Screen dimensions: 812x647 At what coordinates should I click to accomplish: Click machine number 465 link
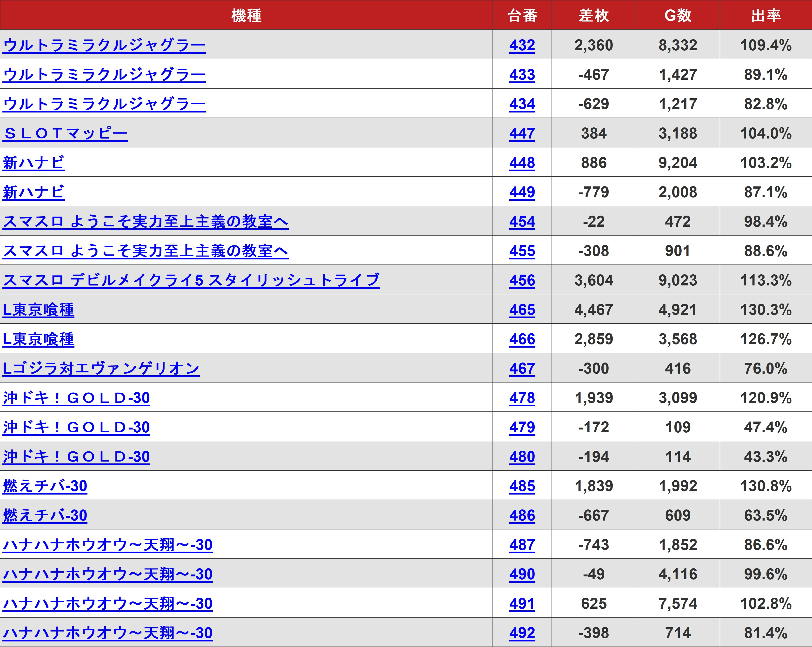(x=522, y=310)
